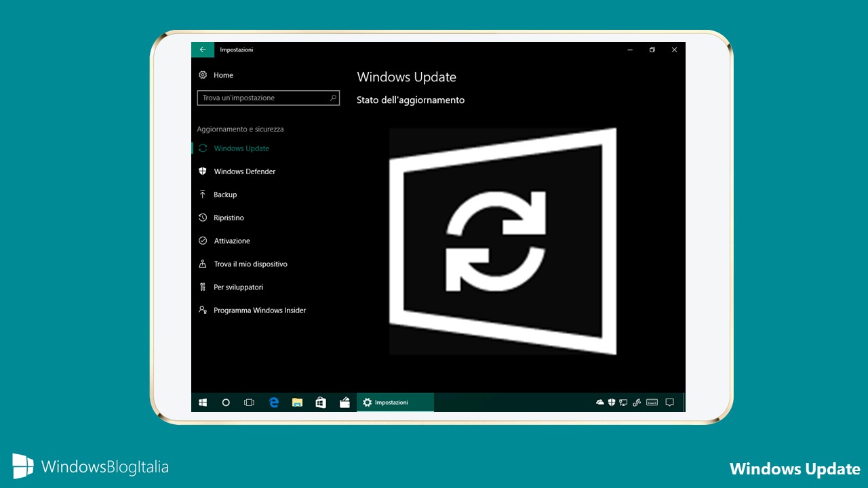868x488 pixels.
Task: Open the touch keyboard from tray
Action: tap(652, 403)
